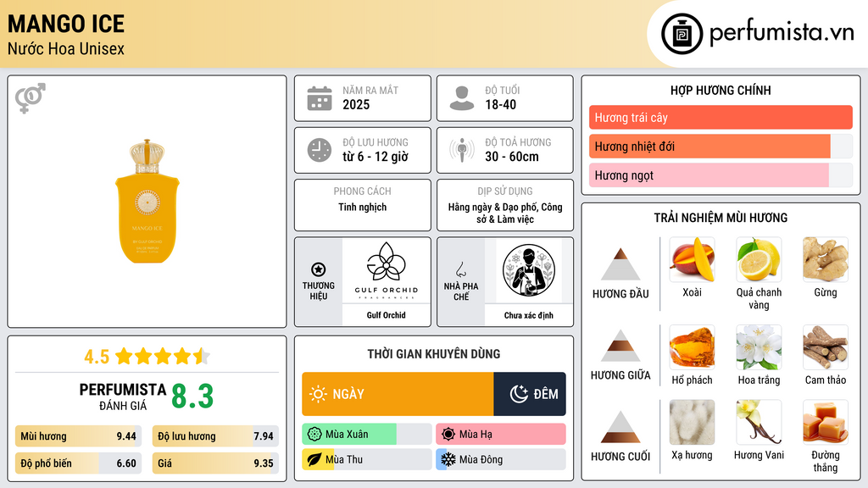868x488 pixels.
Task: Click the HỢP HƯƠNG CHÍNH heading
Action: 721,90
